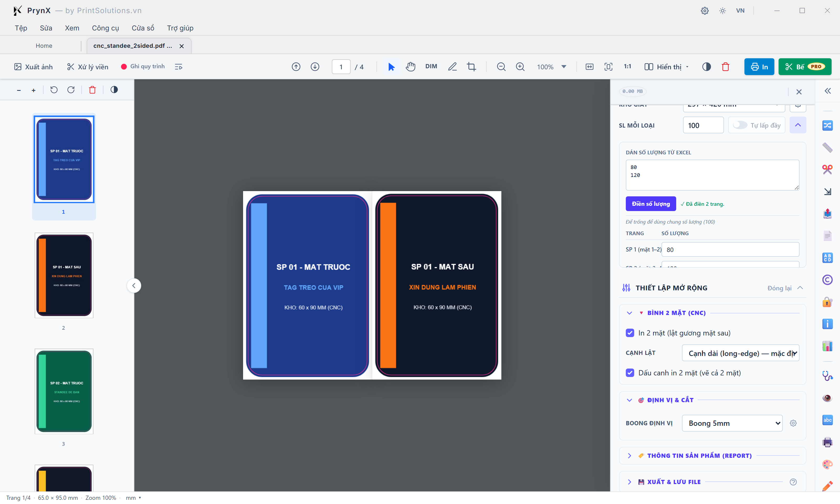Open the Boong định vị dropdown
Viewport: 840px width, 504px height.
[732, 423]
